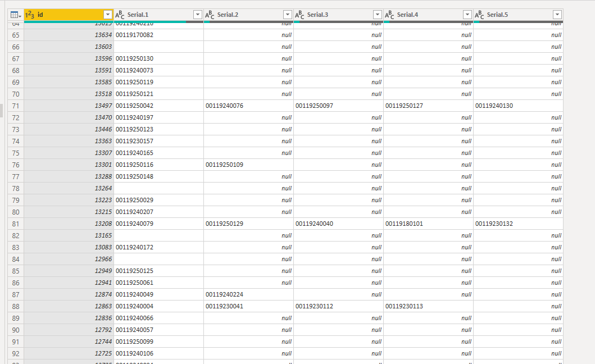This screenshot has height=364, width=595.
Task: Click Serial.1 cell 00119250061
Action: pos(158,283)
